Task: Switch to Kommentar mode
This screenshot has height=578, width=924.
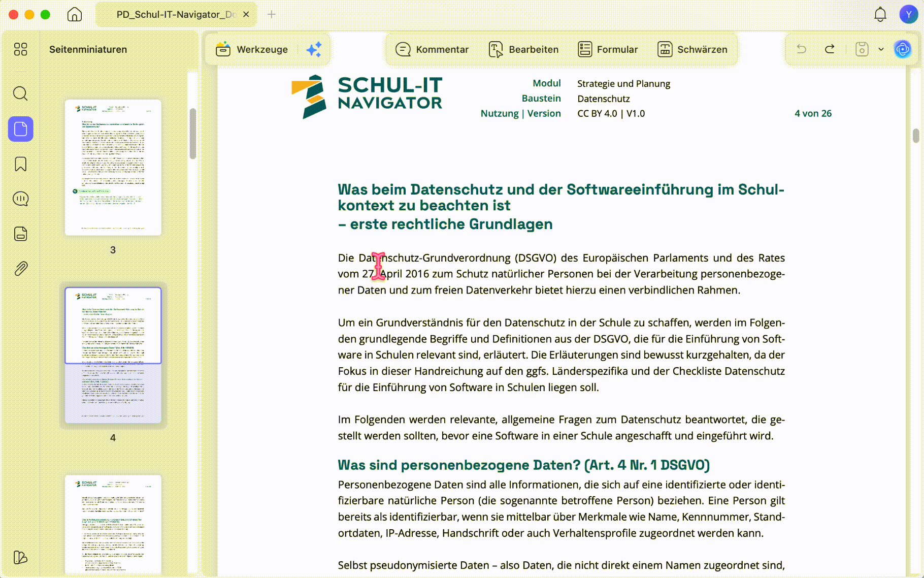Action: (432, 49)
